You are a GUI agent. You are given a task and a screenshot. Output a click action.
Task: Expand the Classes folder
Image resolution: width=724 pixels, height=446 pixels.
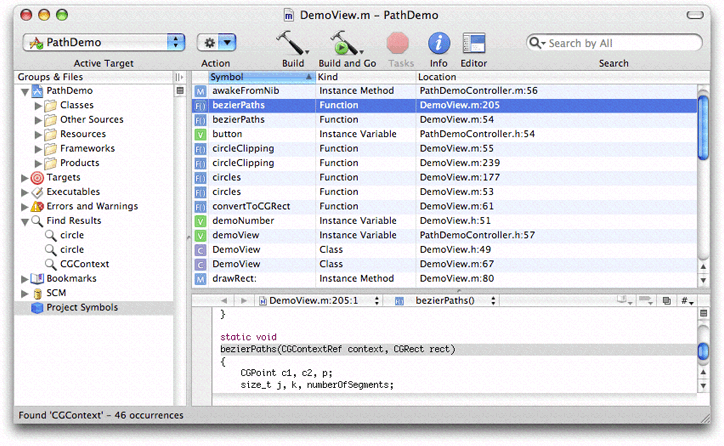click(38, 105)
